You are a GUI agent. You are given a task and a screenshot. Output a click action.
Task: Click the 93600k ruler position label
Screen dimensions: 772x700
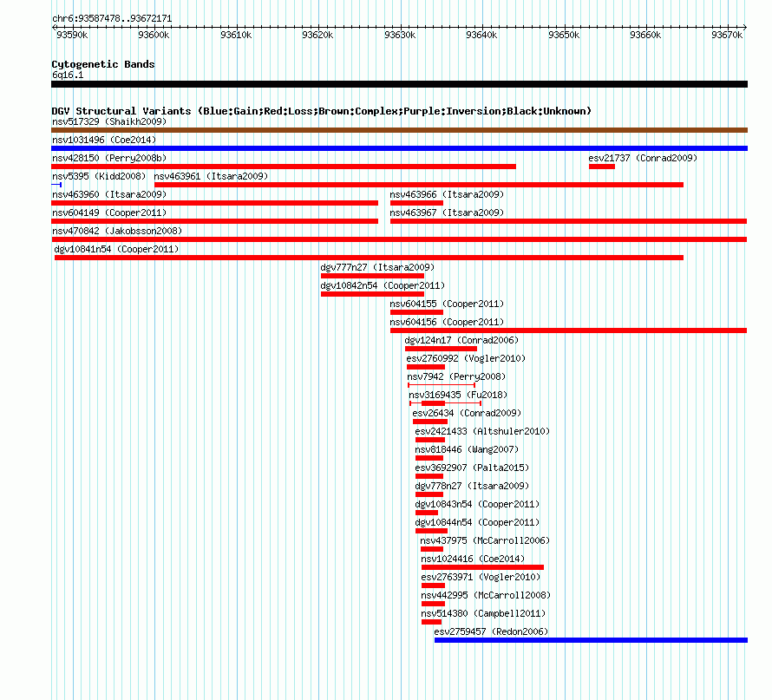[x=154, y=35]
